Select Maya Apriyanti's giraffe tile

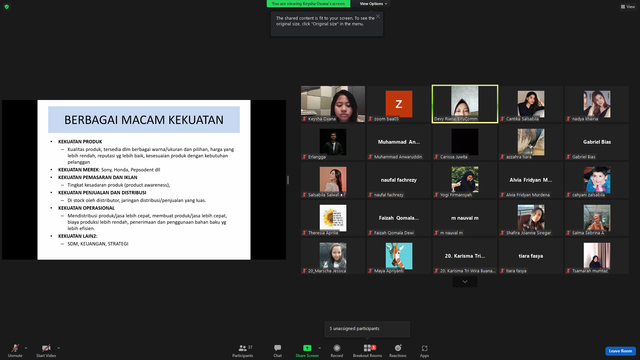click(x=399, y=256)
